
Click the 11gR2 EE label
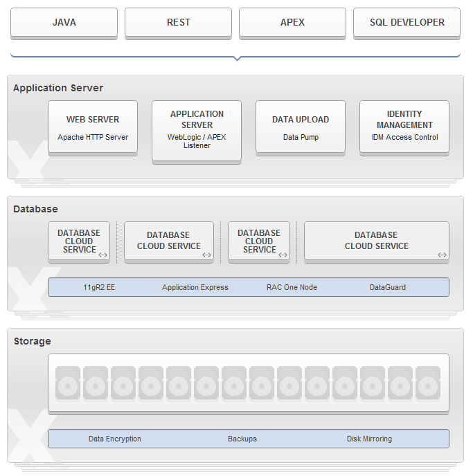tap(99, 287)
